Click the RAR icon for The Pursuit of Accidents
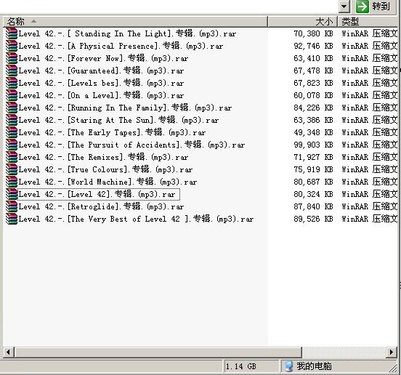 12,145
